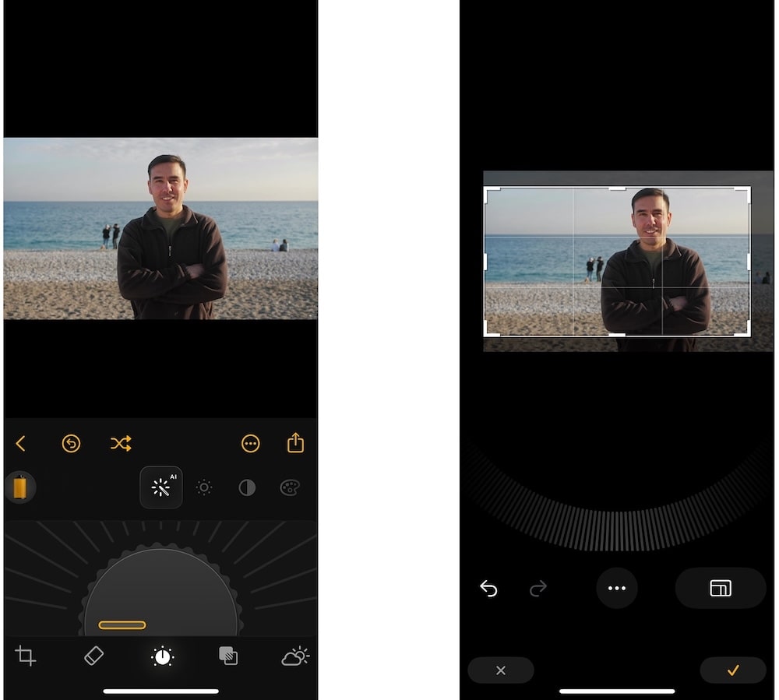779x700 pixels.
Task: Switch to the eraser retouch tab
Action: (x=93, y=656)
